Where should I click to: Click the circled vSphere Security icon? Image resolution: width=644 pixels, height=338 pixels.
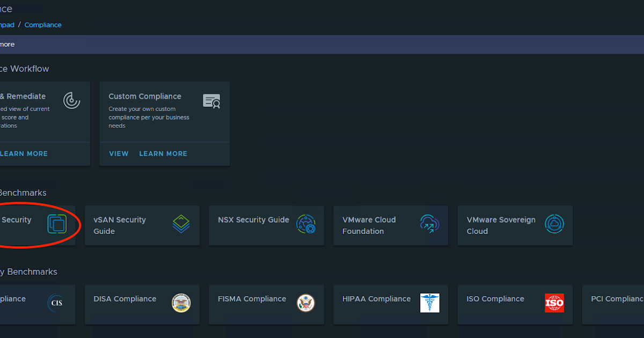tap(56, 224)
